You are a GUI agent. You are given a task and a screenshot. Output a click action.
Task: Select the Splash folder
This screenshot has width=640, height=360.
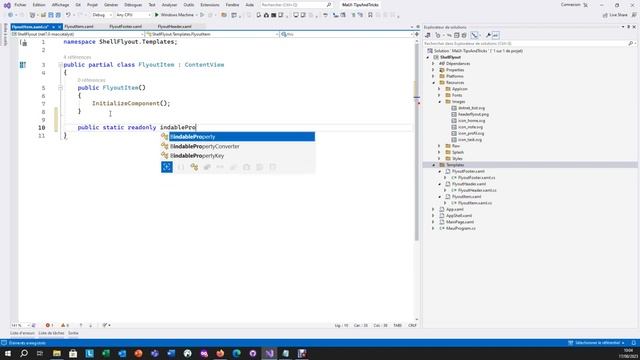(x=458, y=152)
